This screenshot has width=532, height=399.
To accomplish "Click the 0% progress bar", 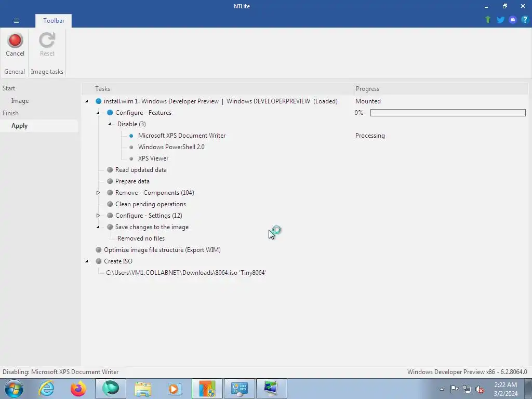I will click(x=448, y=113).
